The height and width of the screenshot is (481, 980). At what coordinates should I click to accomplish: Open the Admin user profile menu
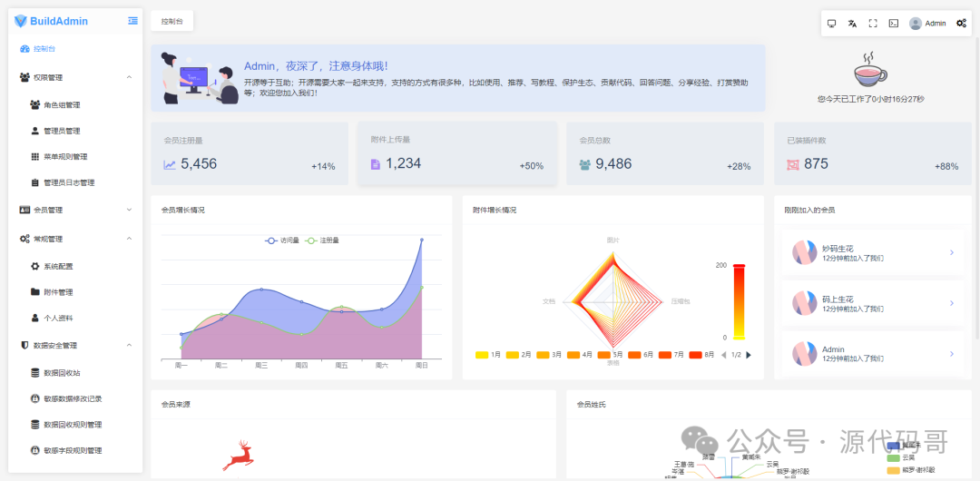point(927,24)
